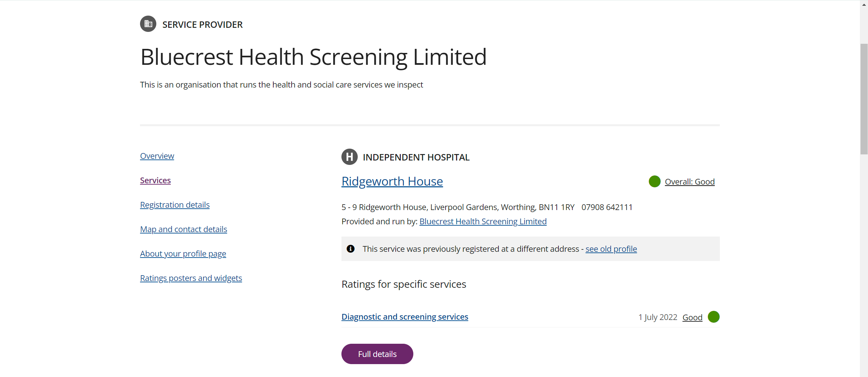Click the scrollbar up arrow
Screen dimensions: 868x377
[864, 5]
